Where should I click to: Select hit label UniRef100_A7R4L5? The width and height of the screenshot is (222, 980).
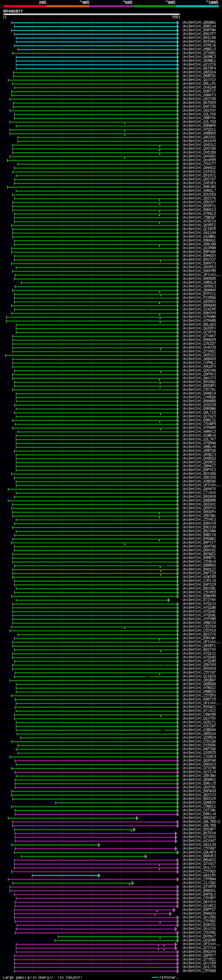pos(199,213)
